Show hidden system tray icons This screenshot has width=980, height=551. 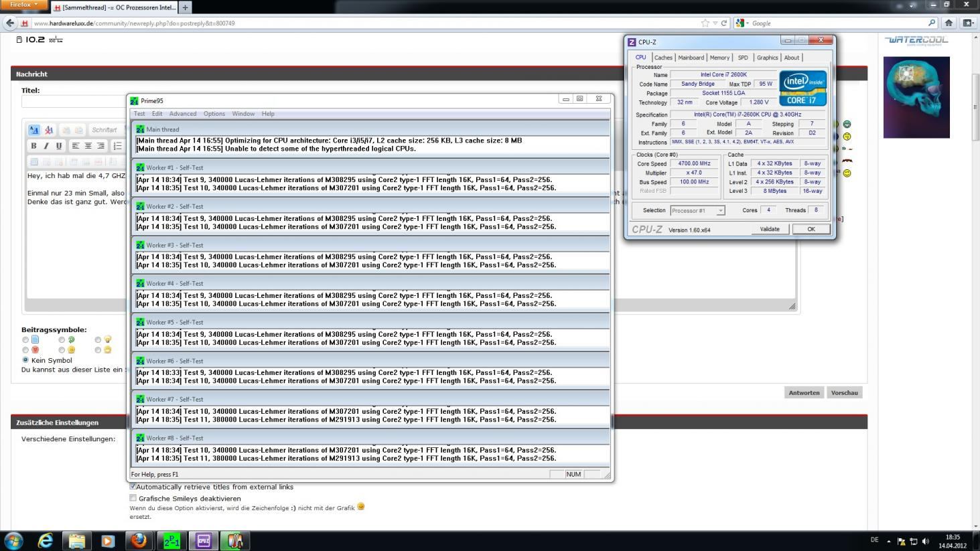point(889,541)
